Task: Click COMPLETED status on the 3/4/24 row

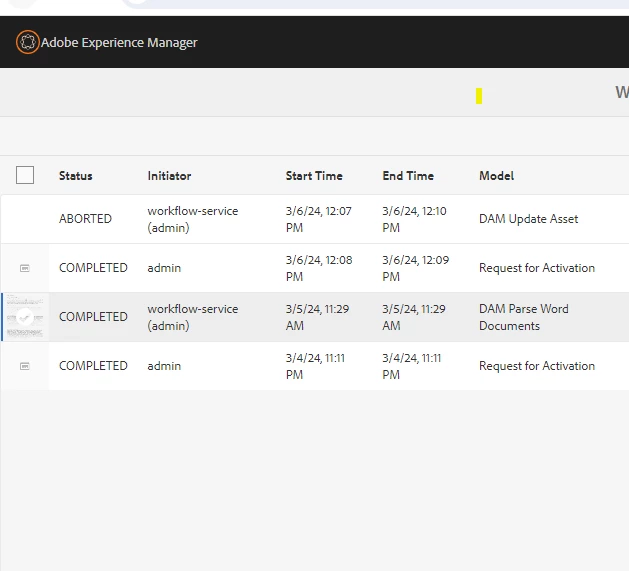Action: pyautogui.click(x=93, y=366)
